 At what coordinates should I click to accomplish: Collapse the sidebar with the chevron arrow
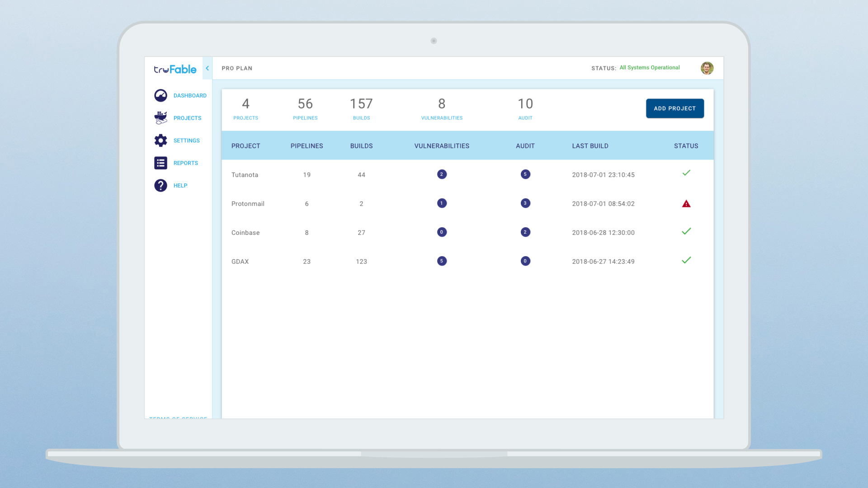207,68
